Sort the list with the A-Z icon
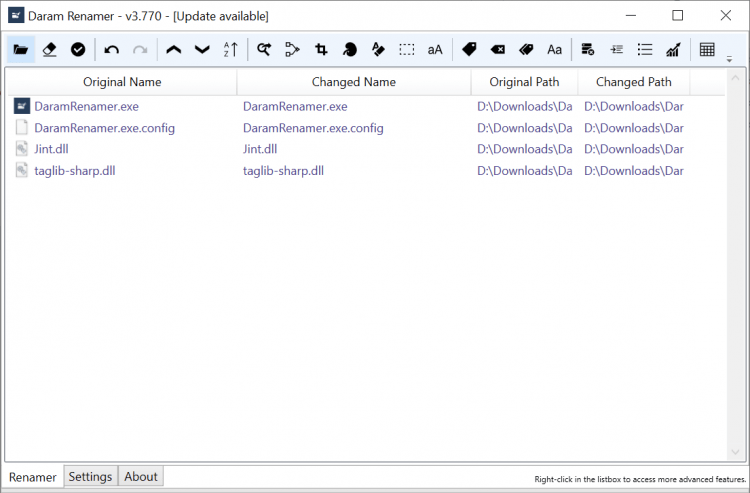 pyautogui.click(x=231, y=49)
